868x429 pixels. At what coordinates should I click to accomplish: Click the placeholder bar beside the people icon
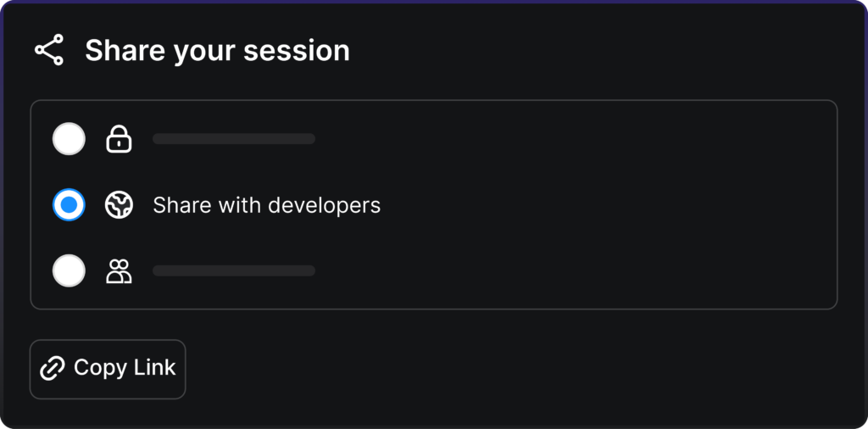tap(234, 271)
